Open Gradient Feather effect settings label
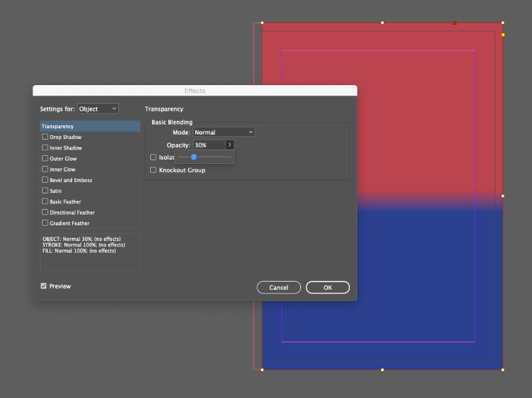 (69, 223)
